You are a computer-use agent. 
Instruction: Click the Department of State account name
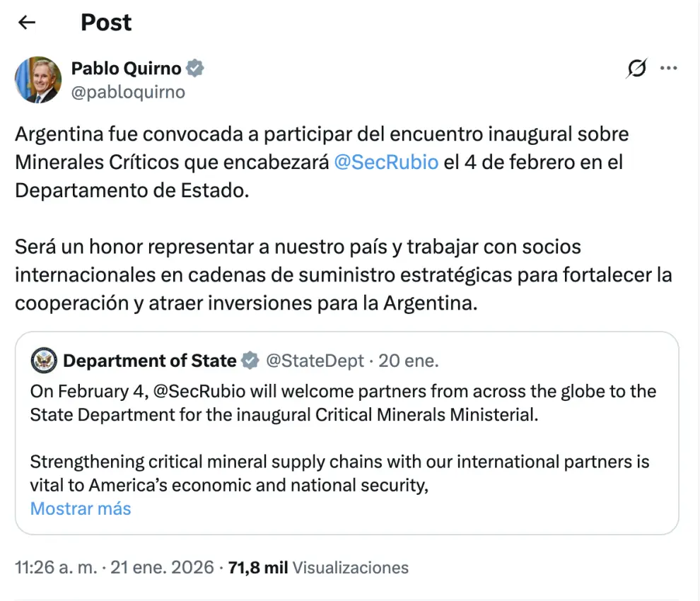coord(149,361)
